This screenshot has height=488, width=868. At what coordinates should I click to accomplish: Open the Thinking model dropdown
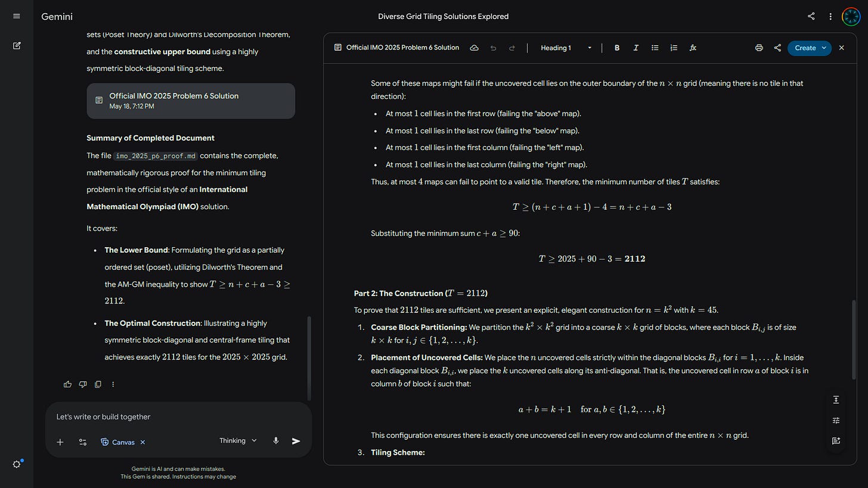coord(238,441)
